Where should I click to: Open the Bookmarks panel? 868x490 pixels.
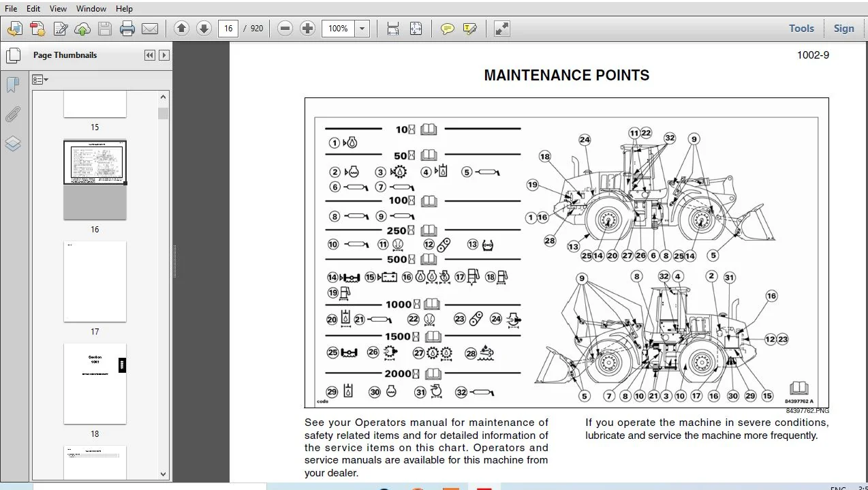[x=13, y=85]
